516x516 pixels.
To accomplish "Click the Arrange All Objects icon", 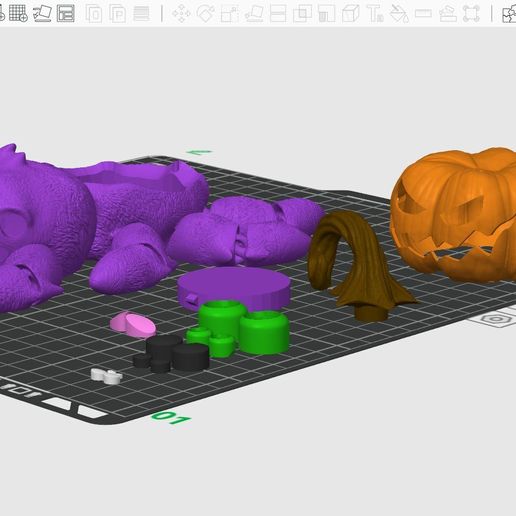I will pos(66,13).
